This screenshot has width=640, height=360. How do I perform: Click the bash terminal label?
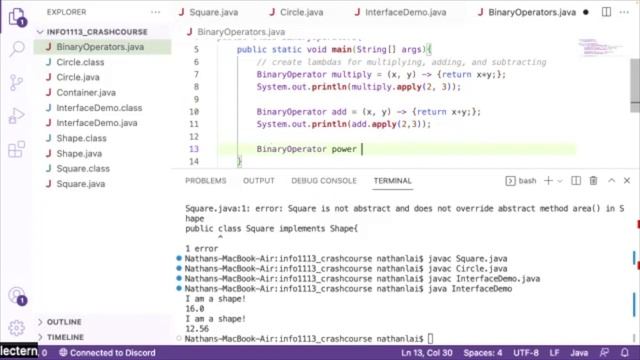527,181
